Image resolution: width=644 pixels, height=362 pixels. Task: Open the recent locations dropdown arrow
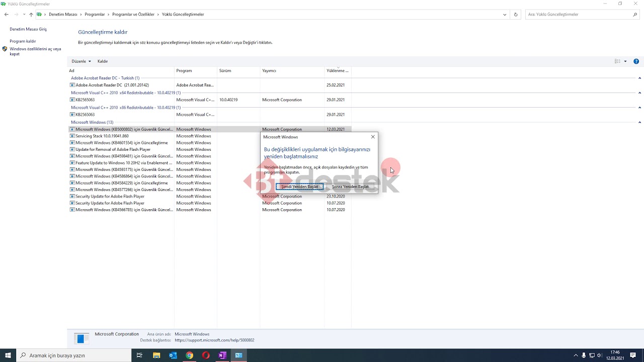click(x=24, y=15)
